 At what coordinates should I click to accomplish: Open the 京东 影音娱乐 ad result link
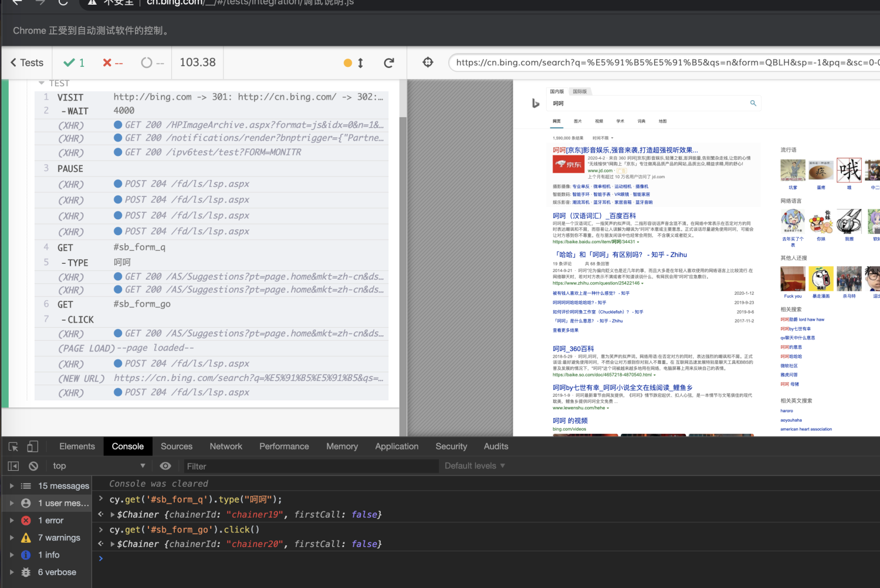(x=625, y=150)
